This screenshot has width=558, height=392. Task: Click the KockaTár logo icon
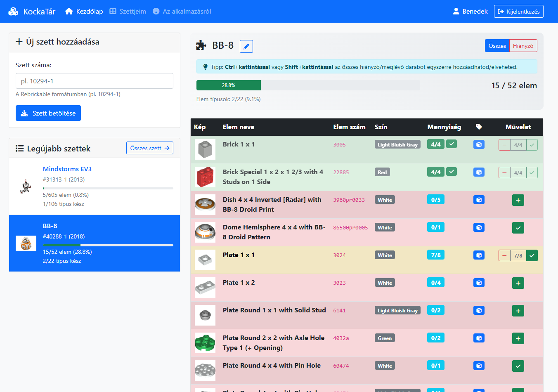[13, 12]
